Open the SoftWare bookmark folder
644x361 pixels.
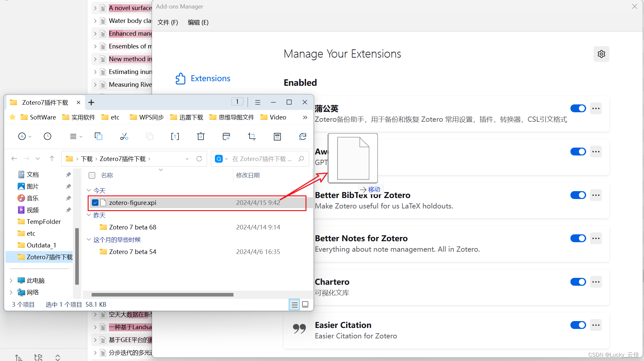click(x=38, y=117)
